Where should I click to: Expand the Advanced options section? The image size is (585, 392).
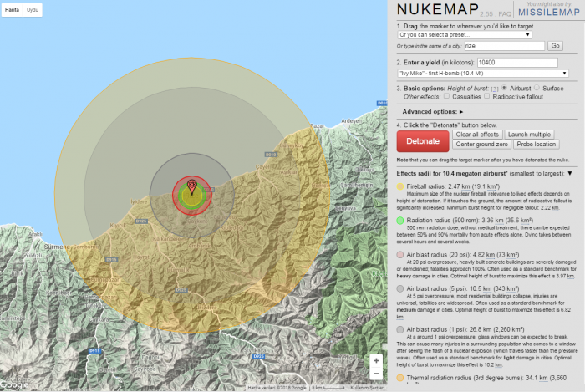(x=432, y=111)
